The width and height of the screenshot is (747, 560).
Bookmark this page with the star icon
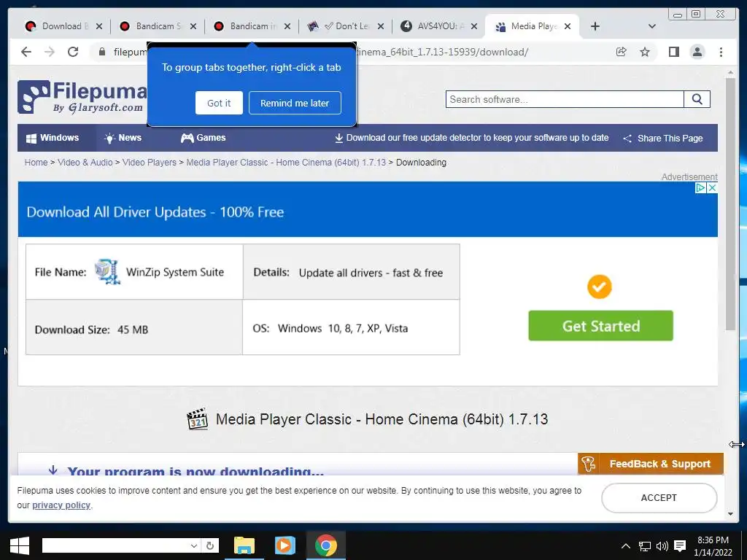[x=645, y=52]
